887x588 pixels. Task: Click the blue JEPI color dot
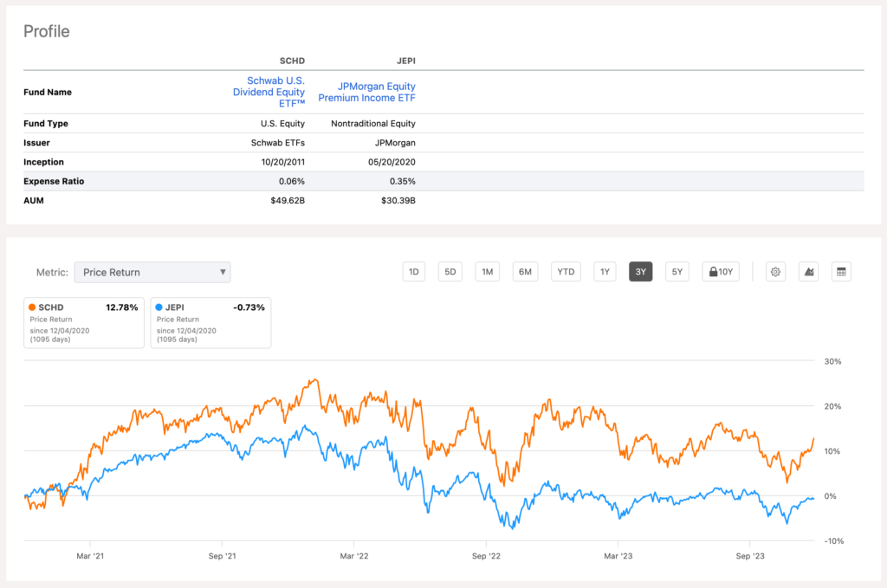159,307
